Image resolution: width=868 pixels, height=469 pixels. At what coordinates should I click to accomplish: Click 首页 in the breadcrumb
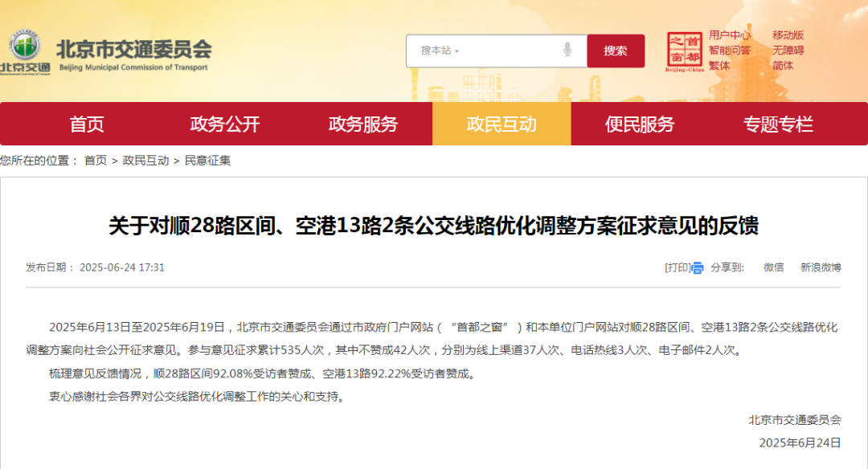(95, 161)
